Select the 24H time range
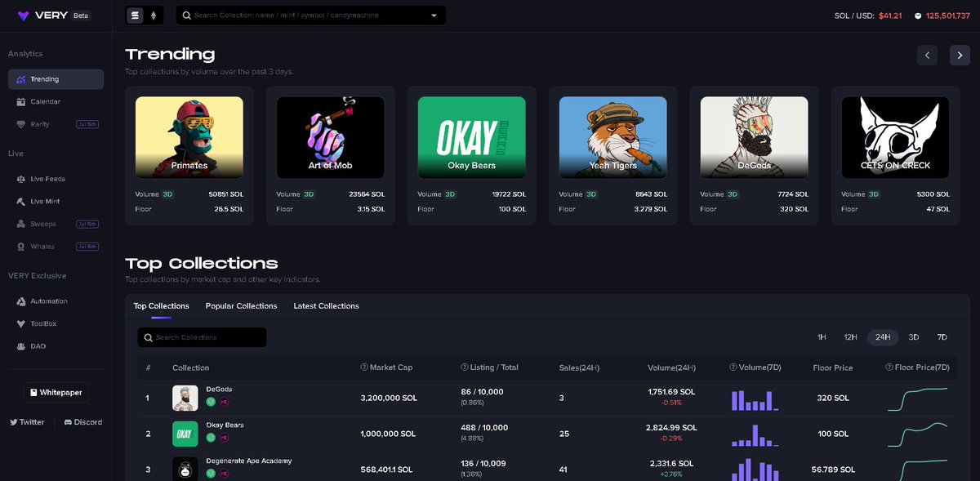This screenshot has height=481, width=980. click(883, 337)
